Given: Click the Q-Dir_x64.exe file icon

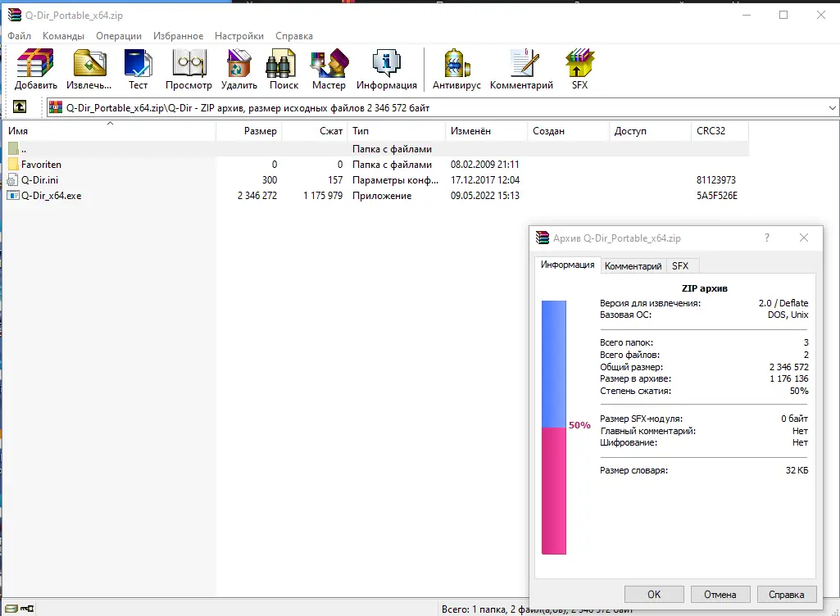Looking at the screenshot, I should (x=13, y=196).
